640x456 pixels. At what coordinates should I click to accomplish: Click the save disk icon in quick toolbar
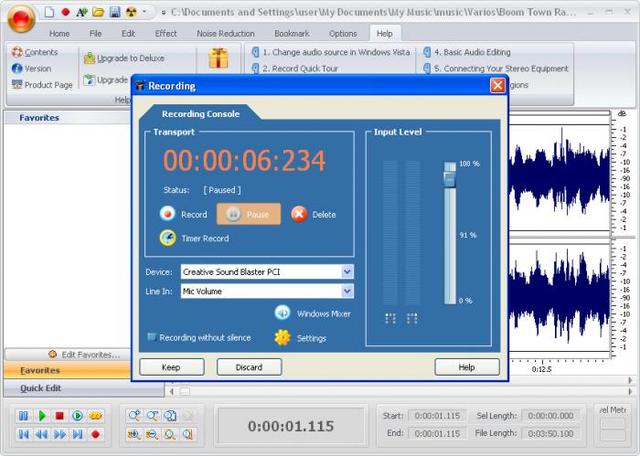tap(115, 12)
